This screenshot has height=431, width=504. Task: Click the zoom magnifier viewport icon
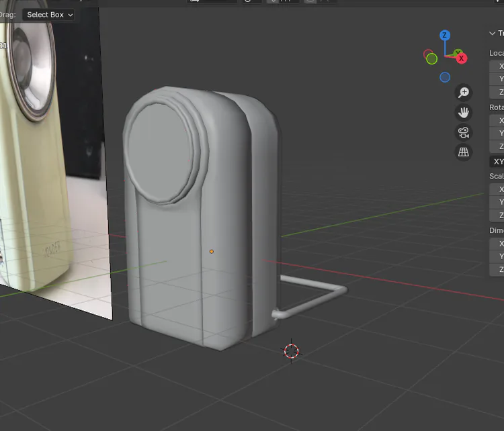click(x=464, y=93)
